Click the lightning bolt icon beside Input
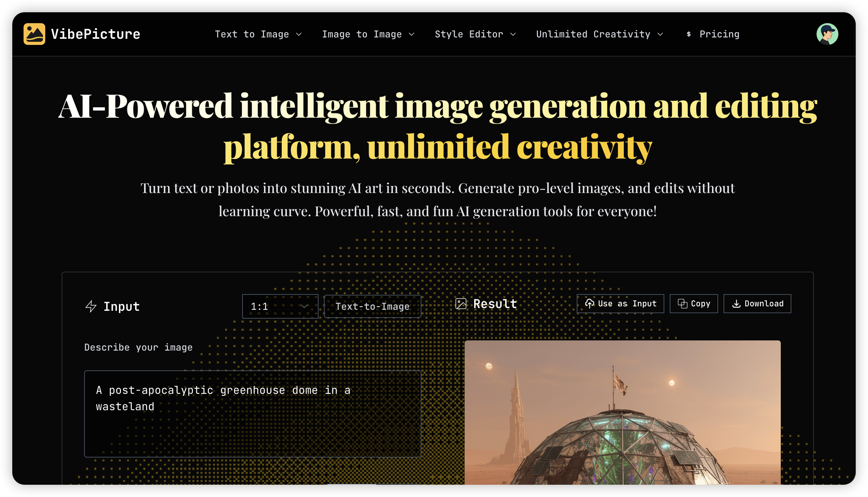 (91, 306)
